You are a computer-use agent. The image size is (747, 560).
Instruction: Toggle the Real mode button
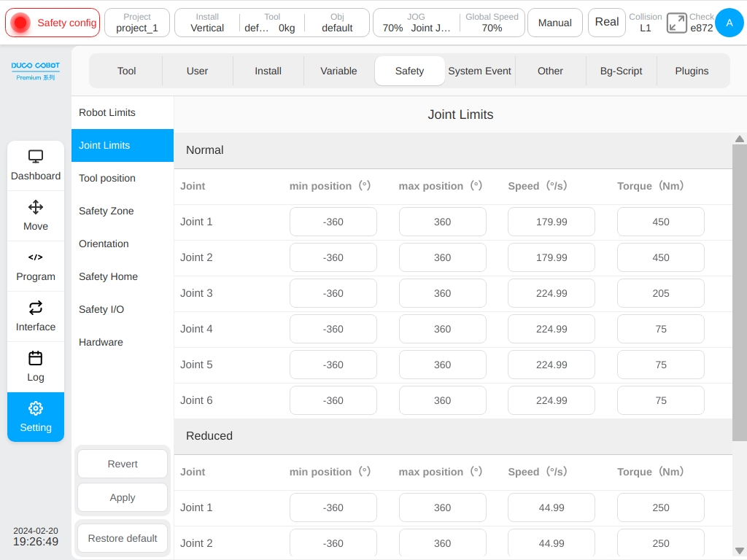pyautogui.click(x=606, y=23)
